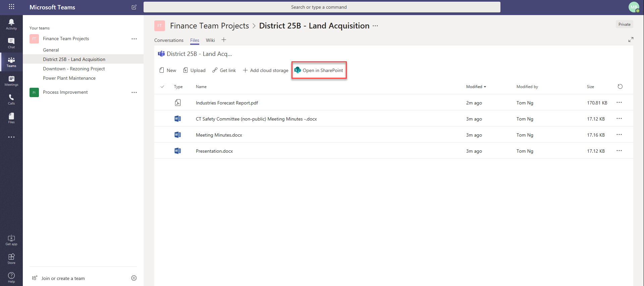Refresh the file list
Screen dimensions: 644x286
[620, 86]
